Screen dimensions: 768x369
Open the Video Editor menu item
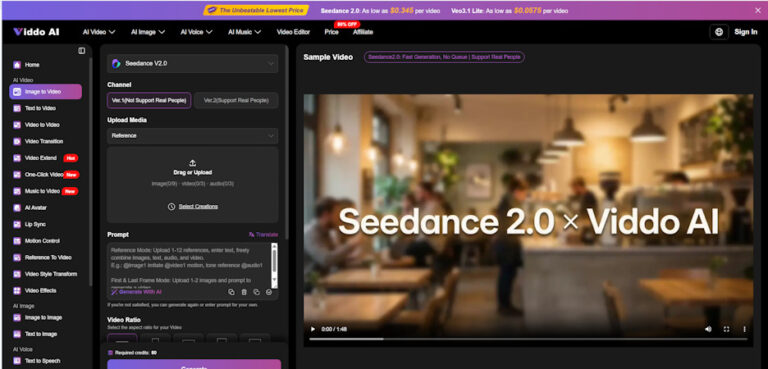point(293,32)
